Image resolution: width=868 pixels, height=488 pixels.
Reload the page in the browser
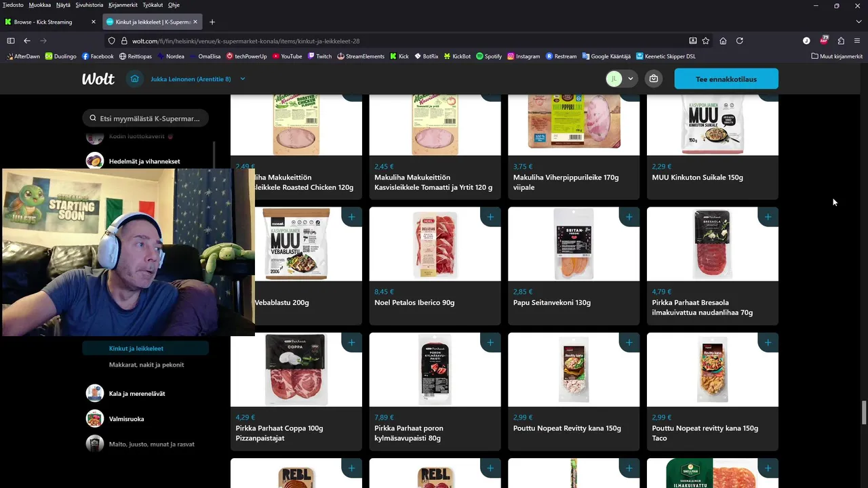(x=740, y=41)
